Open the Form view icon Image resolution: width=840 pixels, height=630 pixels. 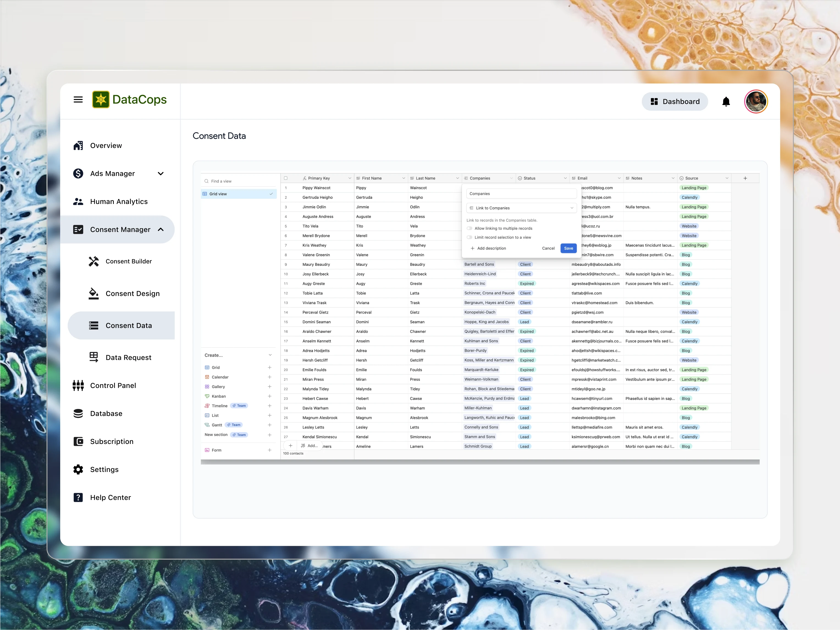pyautogui.click(x=207, y=450)
